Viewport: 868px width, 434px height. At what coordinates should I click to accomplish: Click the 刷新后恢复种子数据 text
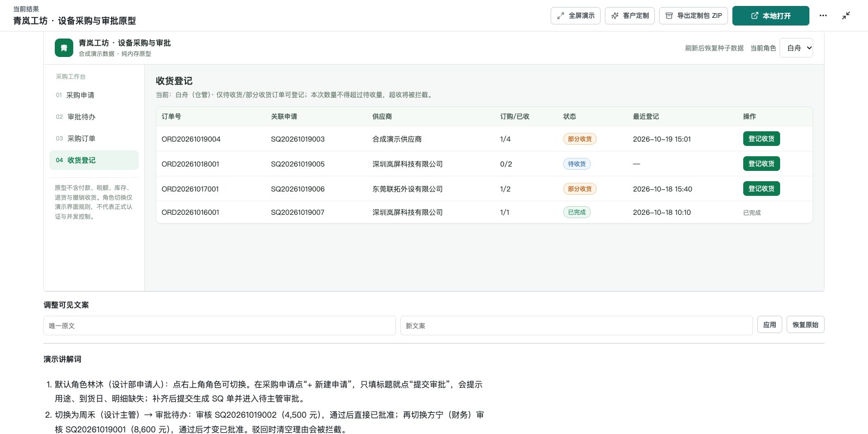(714, 48)
